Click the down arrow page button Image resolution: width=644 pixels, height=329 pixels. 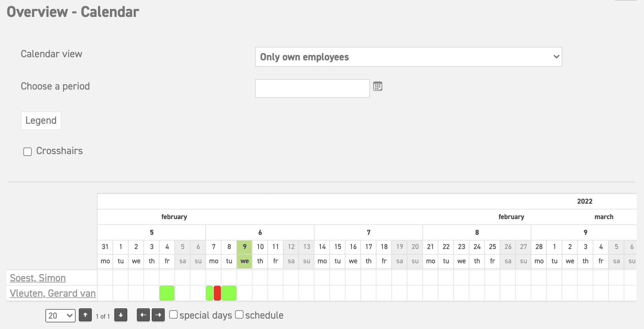click(x=121, y=315)
